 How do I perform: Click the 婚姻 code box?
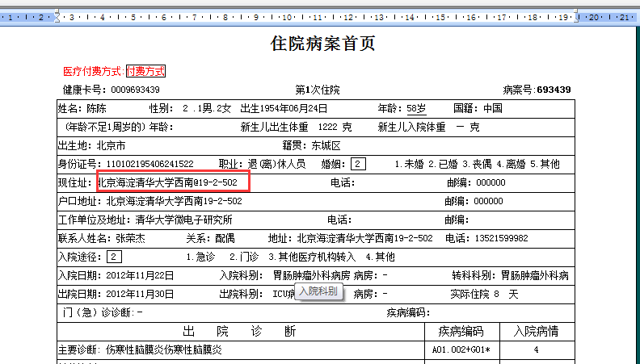click(x=358, y=165)
